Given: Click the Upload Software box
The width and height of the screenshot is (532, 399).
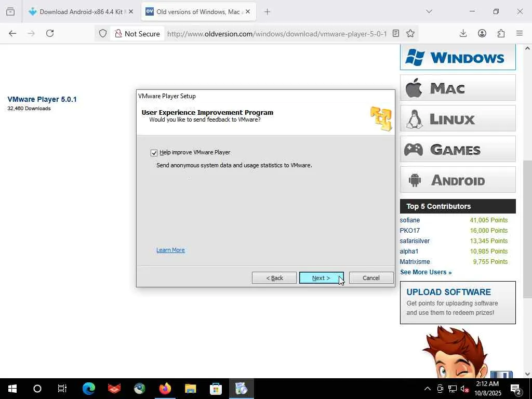Looking at the screenshot, I should pyautogui.click(x=458, y=303).
